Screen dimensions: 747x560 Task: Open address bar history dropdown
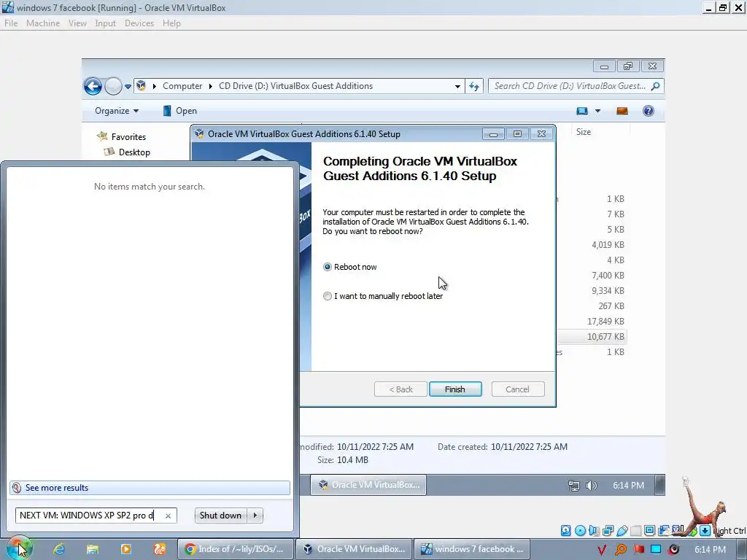click(457, 86)
